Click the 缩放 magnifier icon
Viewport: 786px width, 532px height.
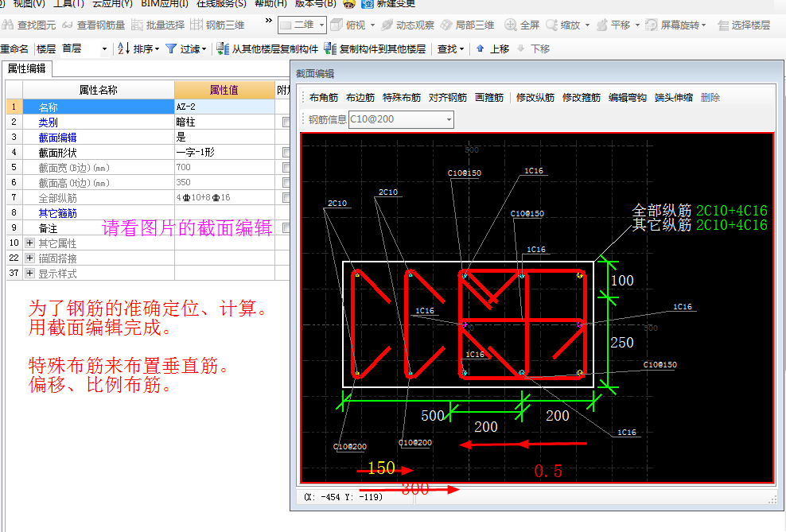tap(551, 25)
